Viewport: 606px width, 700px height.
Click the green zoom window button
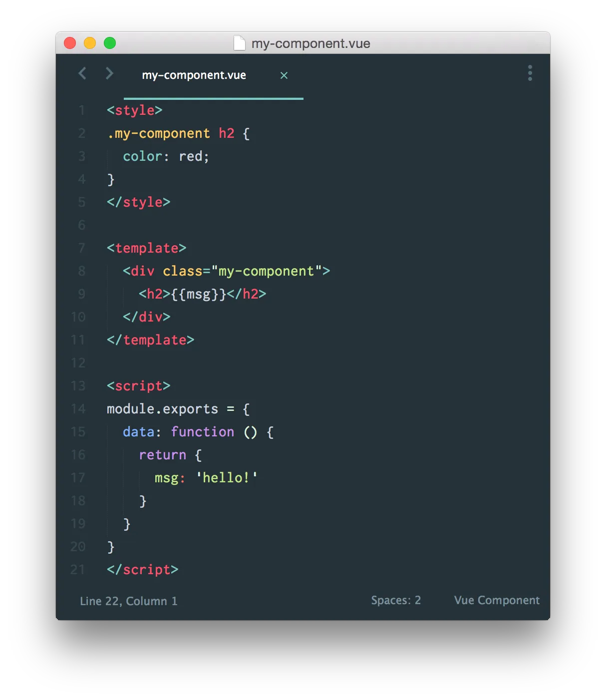[x=110, y=43]
